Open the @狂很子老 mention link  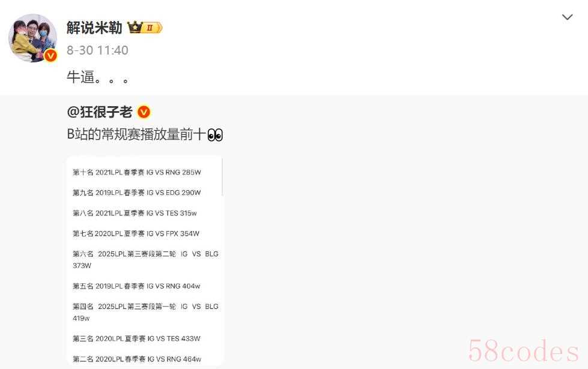coord(99,112)
